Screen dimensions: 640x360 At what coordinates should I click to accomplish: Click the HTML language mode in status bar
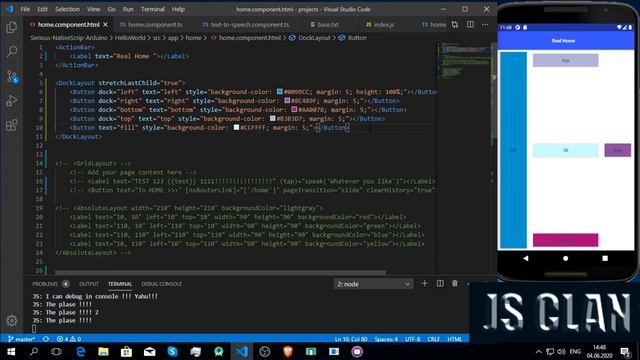454,339
